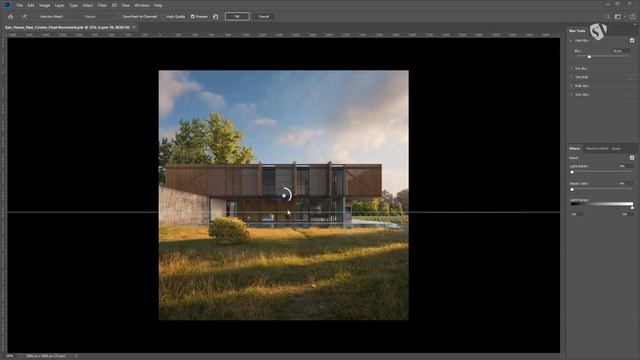
Task: Collapse the Field Blur section
Action: (x=571, y=40)
